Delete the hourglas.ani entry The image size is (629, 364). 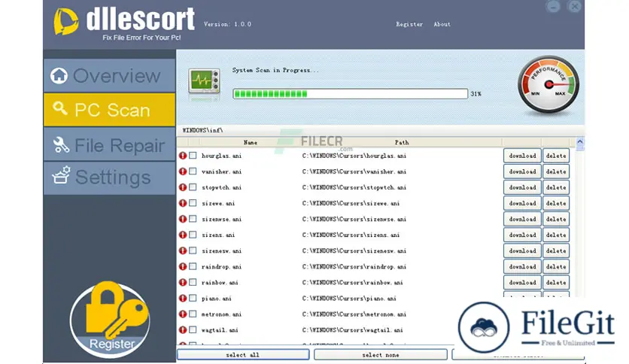coord(556,156)
